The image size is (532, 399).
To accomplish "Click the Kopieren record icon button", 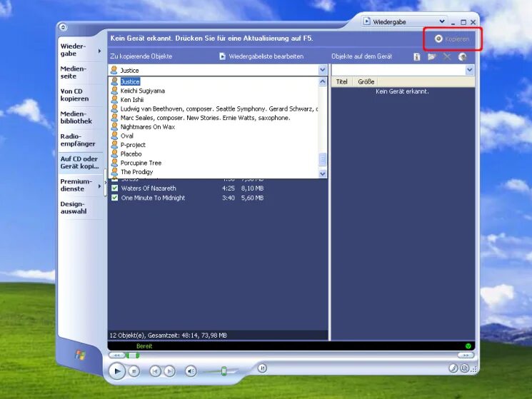I will (x=452, y=39).
